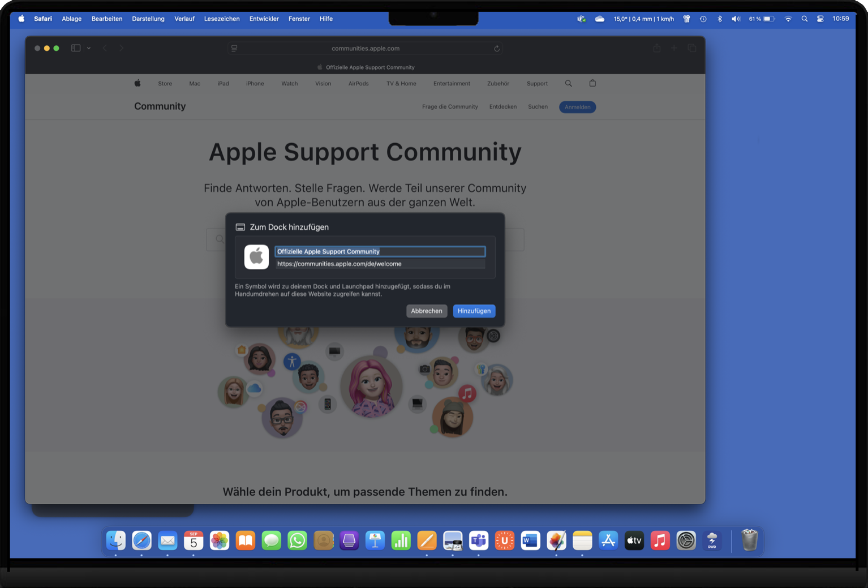
Task: Open the shopping bag icon
Action: pos(592,83)
